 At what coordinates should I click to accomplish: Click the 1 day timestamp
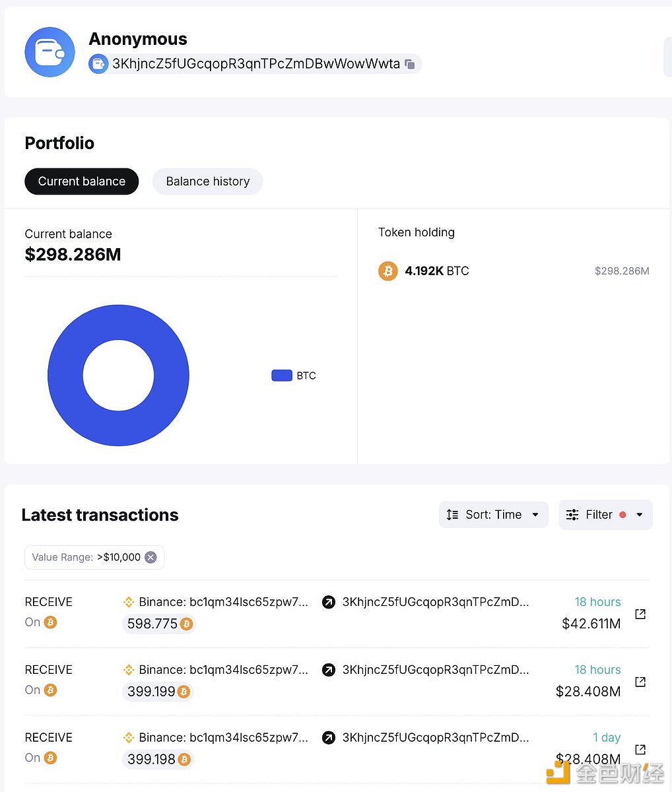pyautogui.click(x=607, y=737)
